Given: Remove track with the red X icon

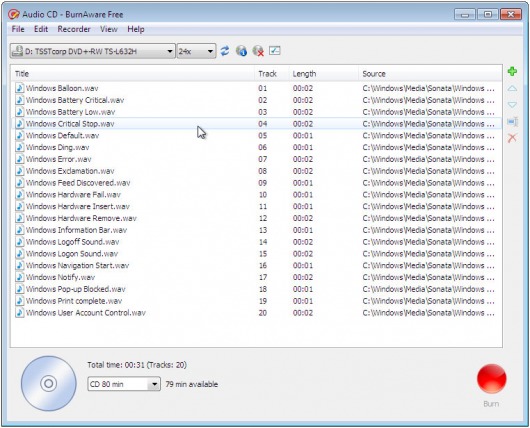Looking at the screenshot, I should (512, 138).
